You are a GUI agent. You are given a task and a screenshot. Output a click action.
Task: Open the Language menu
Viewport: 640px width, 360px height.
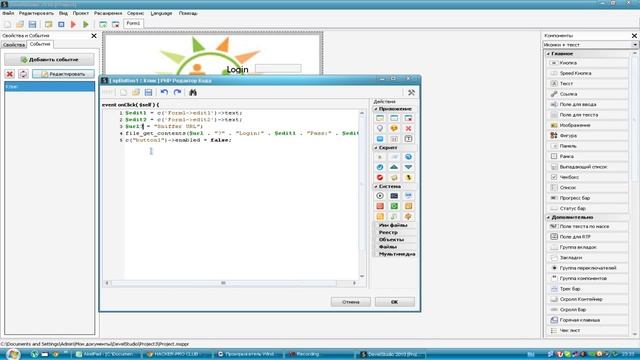(161, 13)
